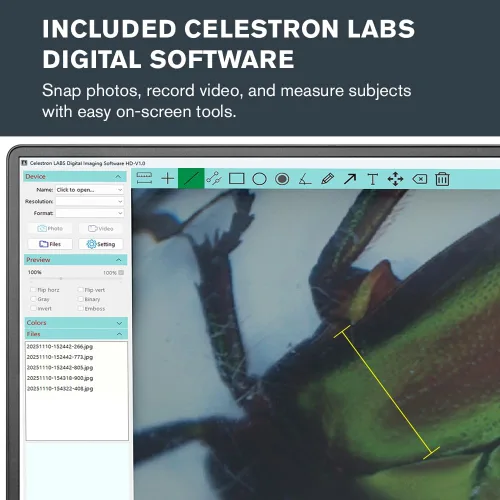Enable the Invert checkbox

pyautogui.click(x=33, y=308)
